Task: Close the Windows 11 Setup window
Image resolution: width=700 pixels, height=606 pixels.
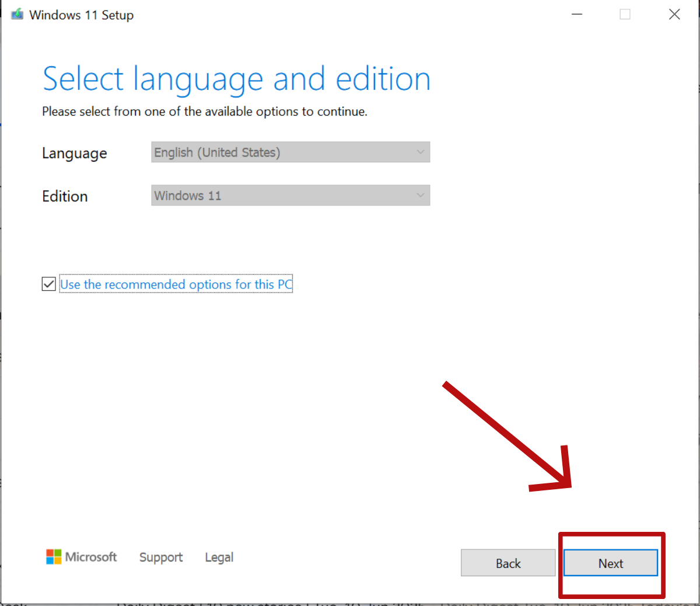Action: [x=674, y=15]
